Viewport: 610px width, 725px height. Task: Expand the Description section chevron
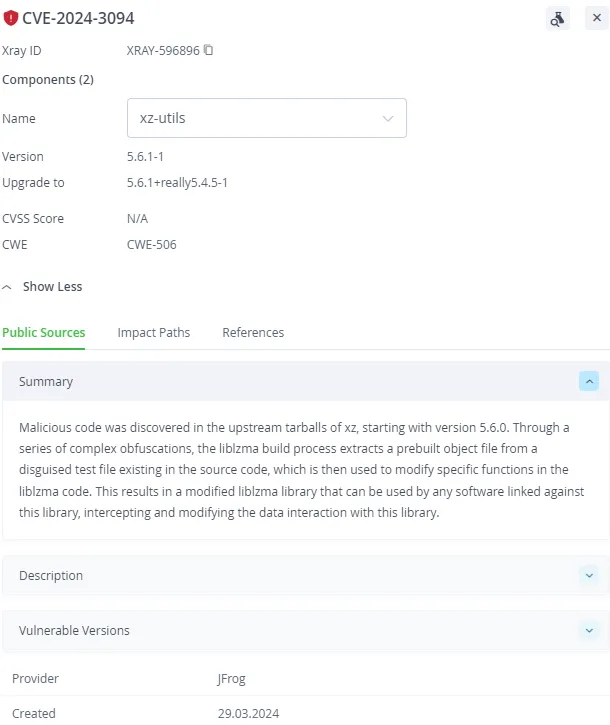click(x=589, y=576)
